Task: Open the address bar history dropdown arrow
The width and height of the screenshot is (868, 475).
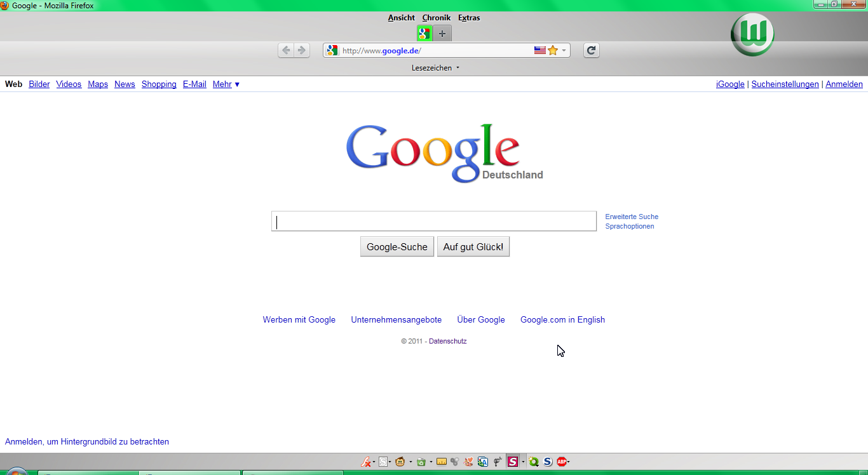Action: coord(564,50)
